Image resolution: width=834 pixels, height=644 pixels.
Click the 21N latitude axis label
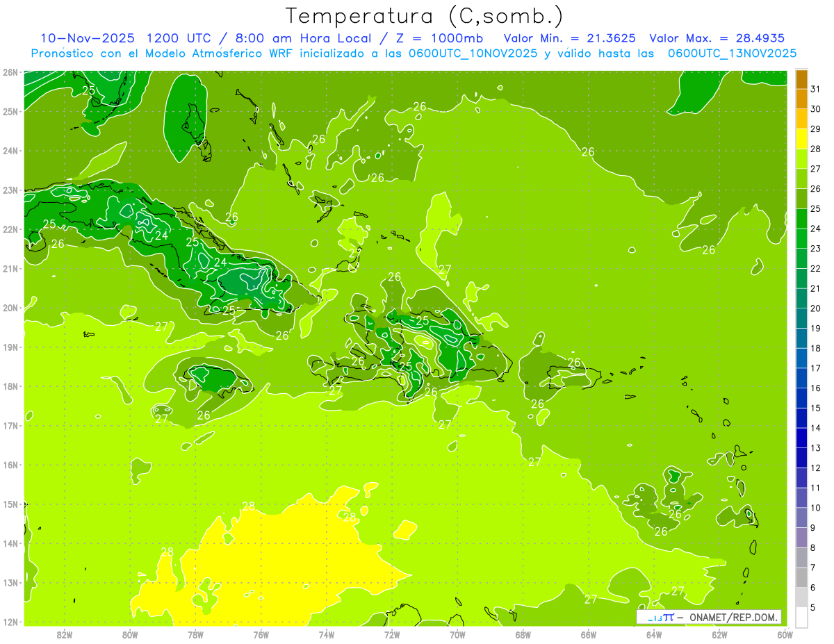[10, 268]
